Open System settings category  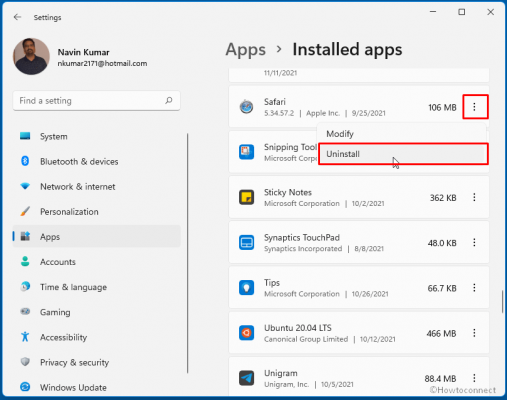[x=97, y=136]
